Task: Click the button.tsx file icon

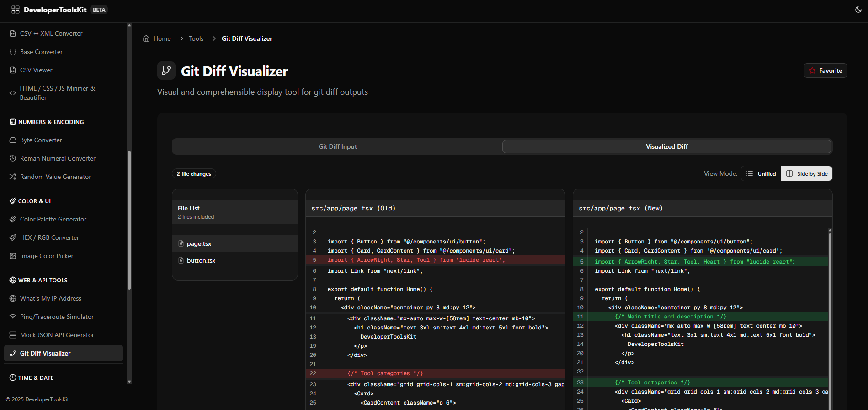Action: click(181, 260)
